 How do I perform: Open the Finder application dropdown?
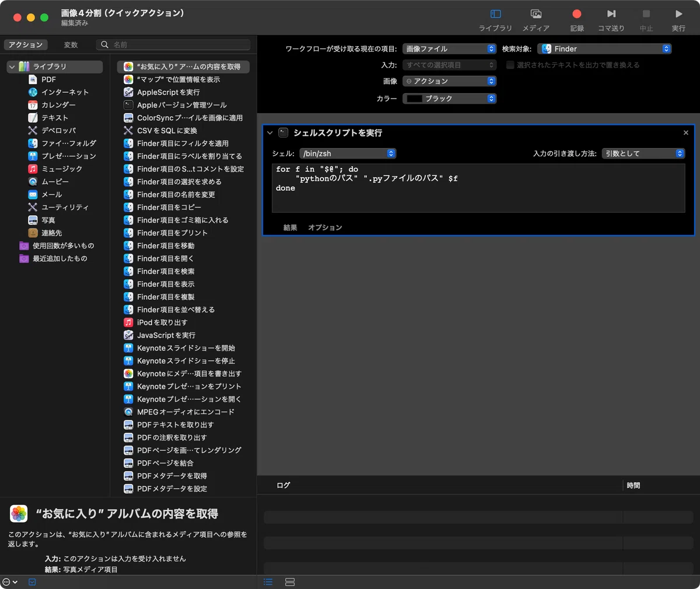[604, 49]
